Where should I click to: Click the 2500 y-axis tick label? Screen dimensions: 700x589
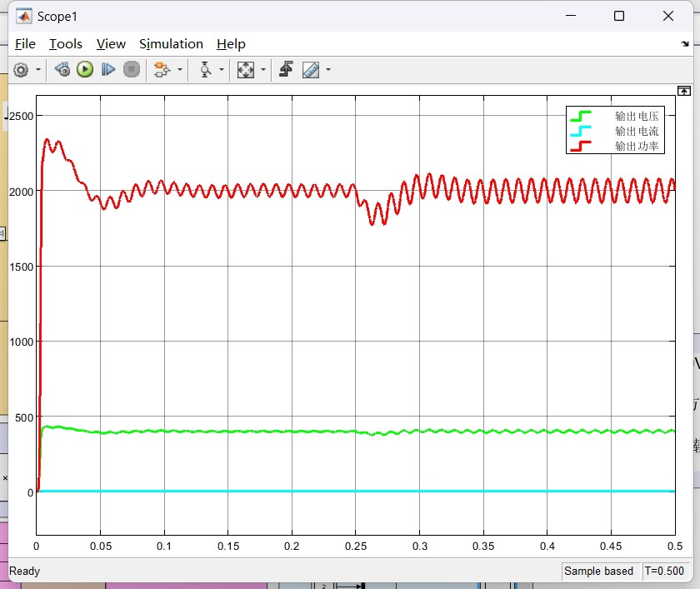coord(22,116)
